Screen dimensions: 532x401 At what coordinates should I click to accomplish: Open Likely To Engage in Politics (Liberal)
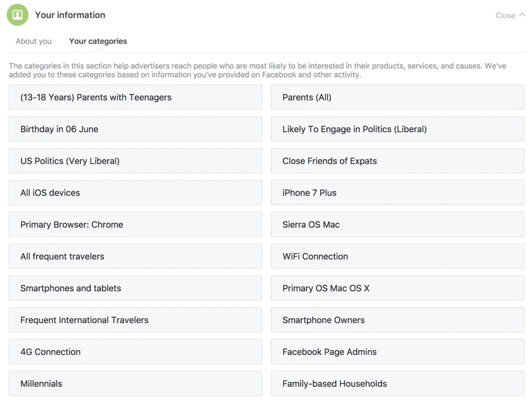397,129
